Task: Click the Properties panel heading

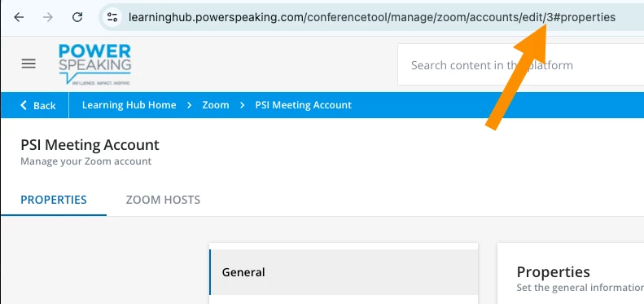Action: pos(554,272)
